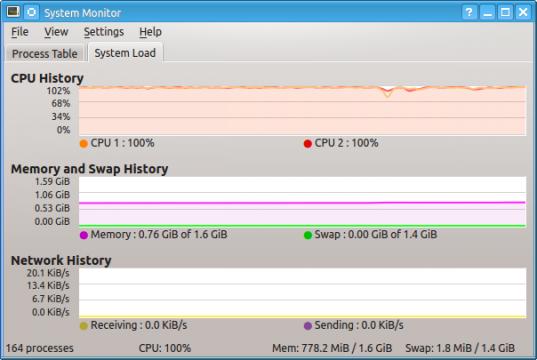This screenshot has height=360, width=537.
Task: Close the System Monitor window
Action: pyautogui.click(x=523, y=12)
